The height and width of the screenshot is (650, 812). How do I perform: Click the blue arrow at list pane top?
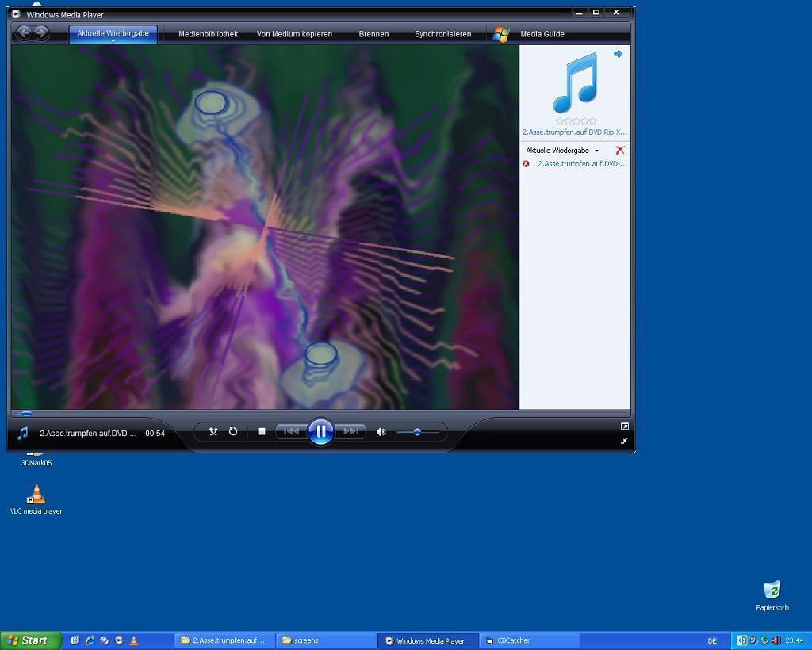pyautogui.click(x=618, y=54)
